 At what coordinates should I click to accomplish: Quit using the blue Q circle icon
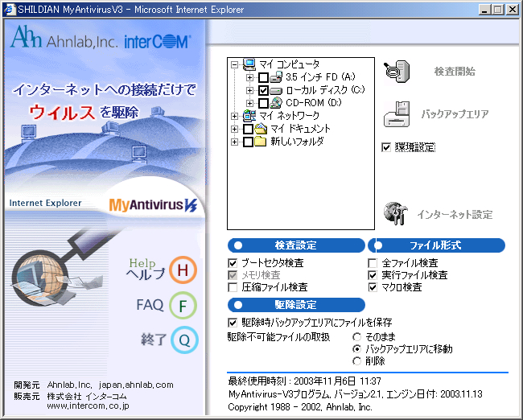point(184,340)
